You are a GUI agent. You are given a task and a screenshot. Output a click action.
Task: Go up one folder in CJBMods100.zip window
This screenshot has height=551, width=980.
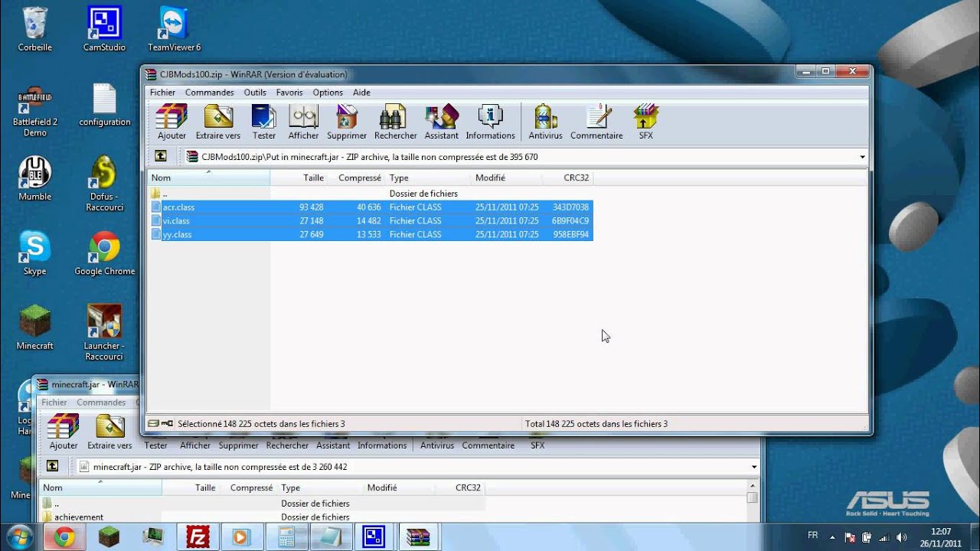(x=161, y=156)
